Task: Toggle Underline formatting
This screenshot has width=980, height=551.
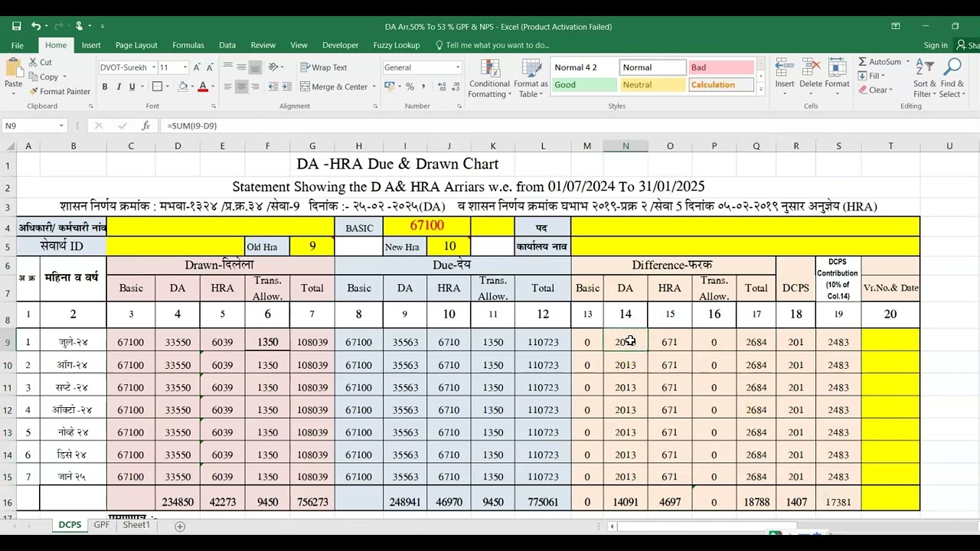Action: pyautogui.click(x=132, y=86)
